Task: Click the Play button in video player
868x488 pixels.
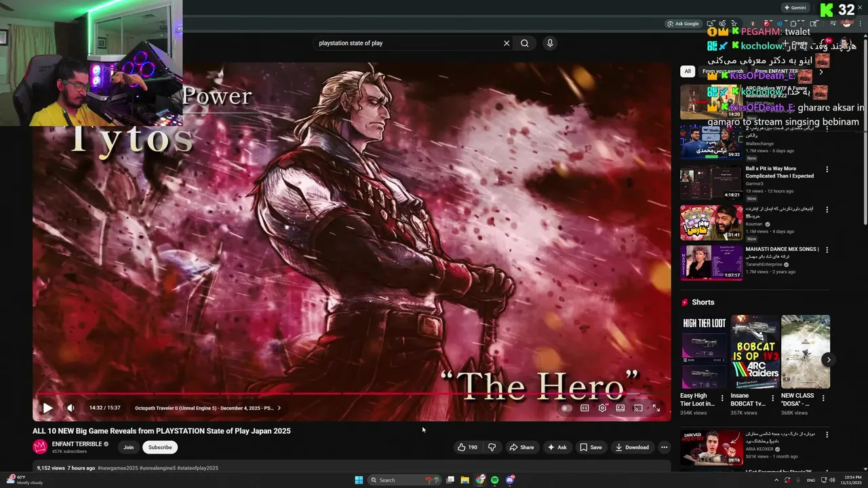Action: tap(47, 408)
